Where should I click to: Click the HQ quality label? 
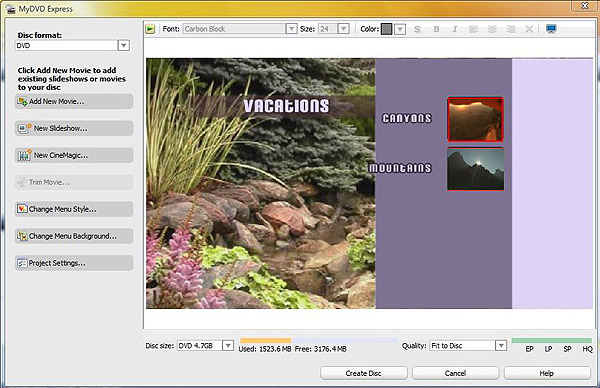[587, 349]
